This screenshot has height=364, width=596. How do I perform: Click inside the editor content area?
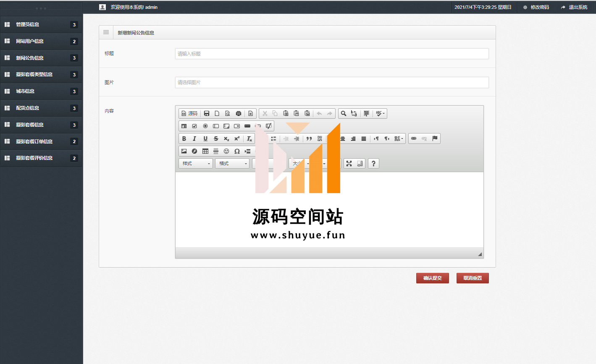[x=329, y=210]
